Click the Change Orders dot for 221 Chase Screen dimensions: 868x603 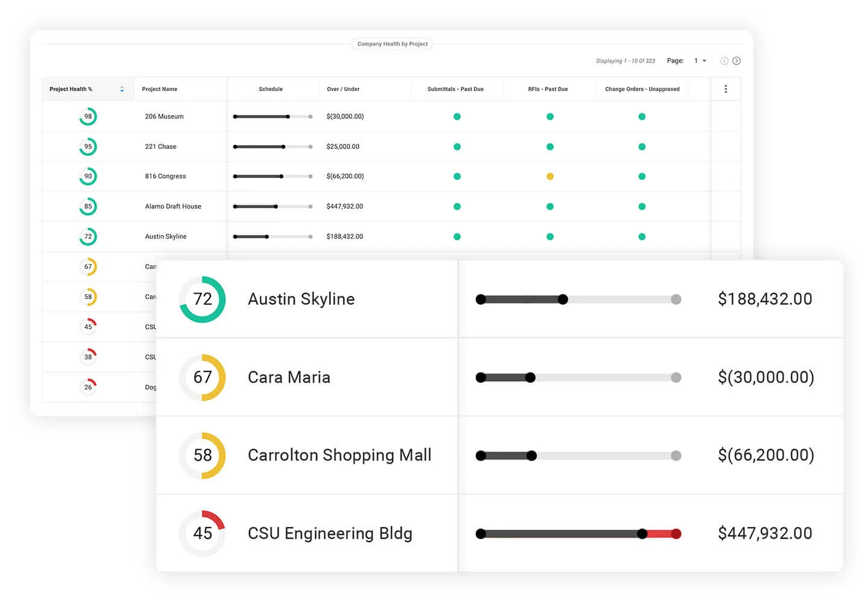point(641,147)
